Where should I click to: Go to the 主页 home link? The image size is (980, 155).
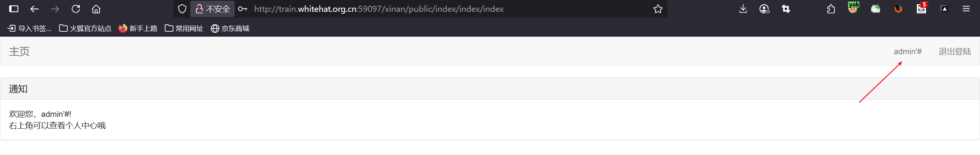pos(19,52)
